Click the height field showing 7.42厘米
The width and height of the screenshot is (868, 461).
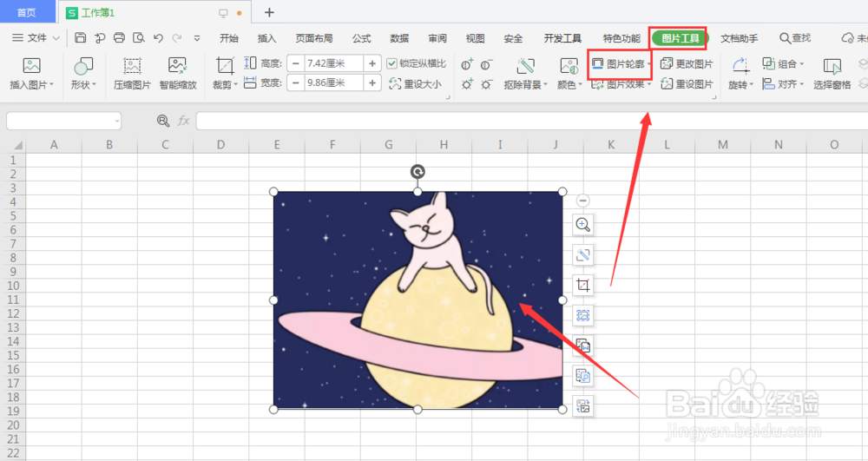[x=334, y=63]
